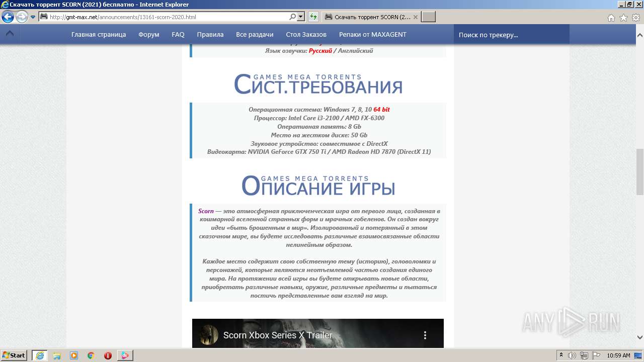This screenshot has width=644, height=362.
Task: Click the 'Сист.требования' heading banner
Action: 318,84
